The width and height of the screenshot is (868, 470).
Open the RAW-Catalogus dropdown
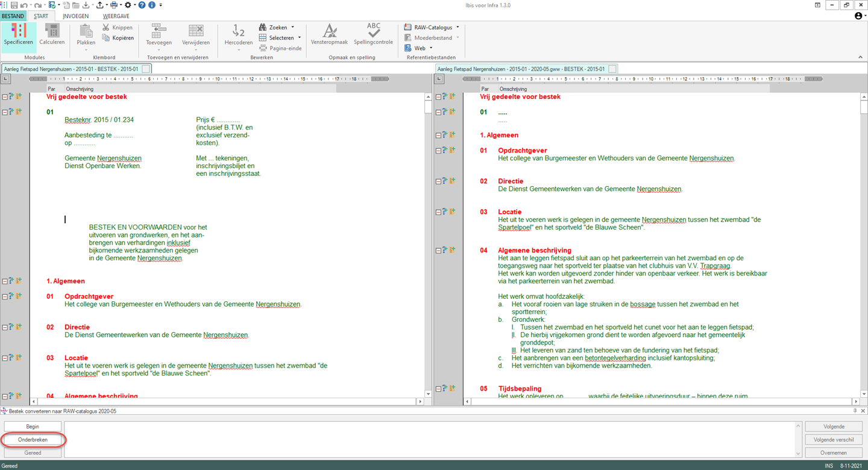458,28
